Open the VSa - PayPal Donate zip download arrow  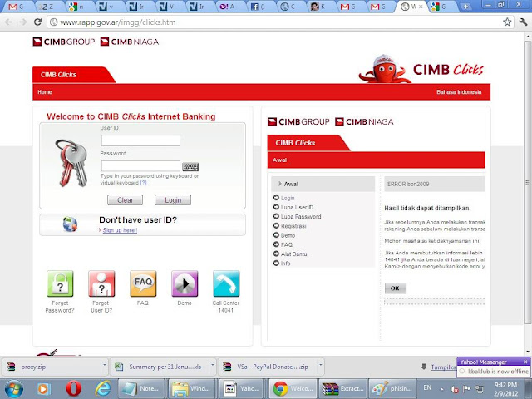click(x=320, y=366)
